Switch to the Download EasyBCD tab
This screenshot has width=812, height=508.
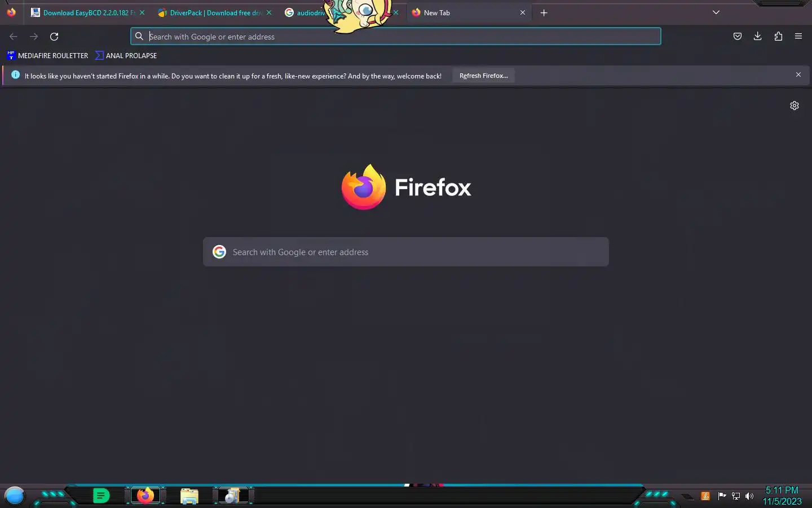tap(83, 12)
